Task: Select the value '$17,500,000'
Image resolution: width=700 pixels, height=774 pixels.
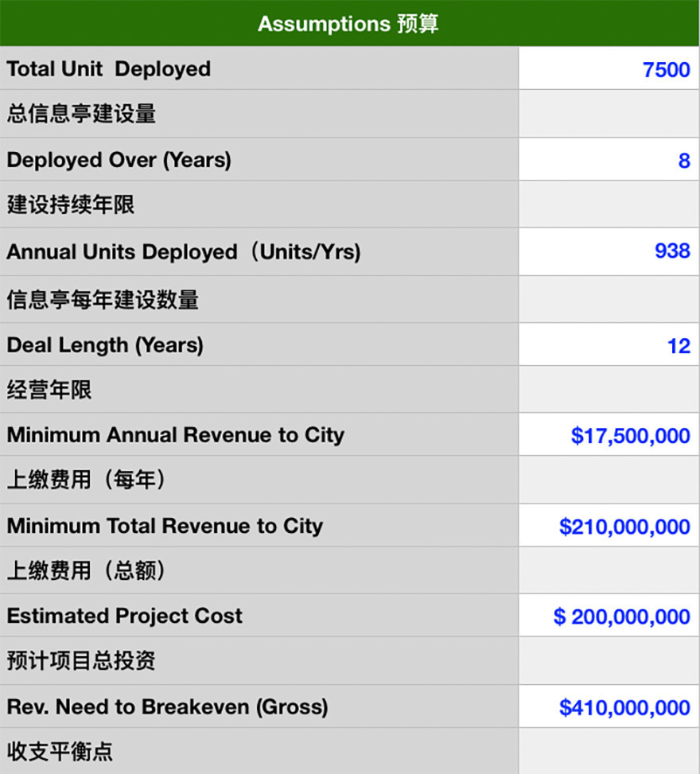Action: (x=630, y=436)
